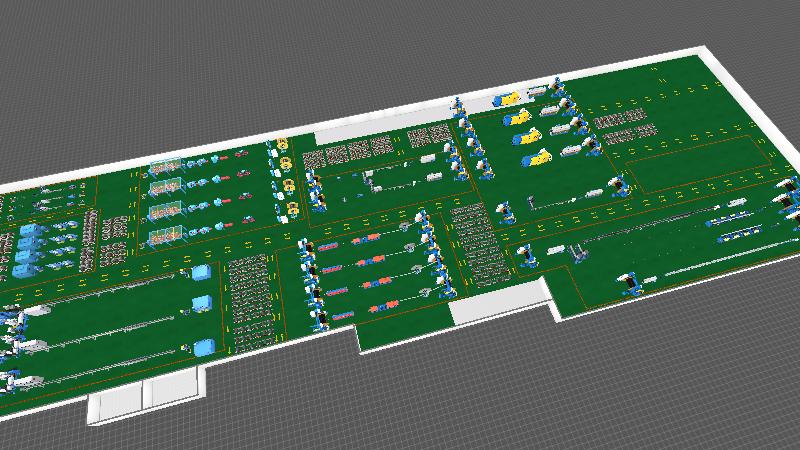This screenshot has height=450, width=800.
Task: Click the bottommost yellow coil reel
Action: [x=293, y=208]
